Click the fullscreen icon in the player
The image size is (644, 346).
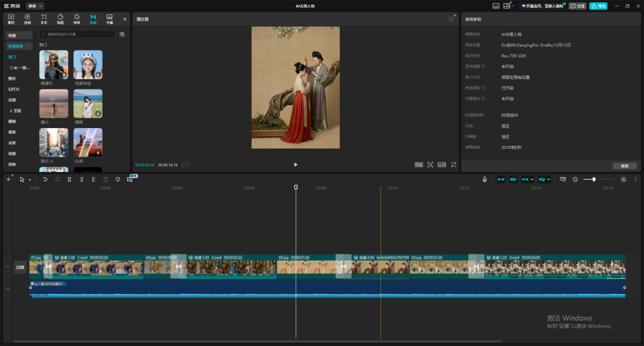click(x=454, y=164)
